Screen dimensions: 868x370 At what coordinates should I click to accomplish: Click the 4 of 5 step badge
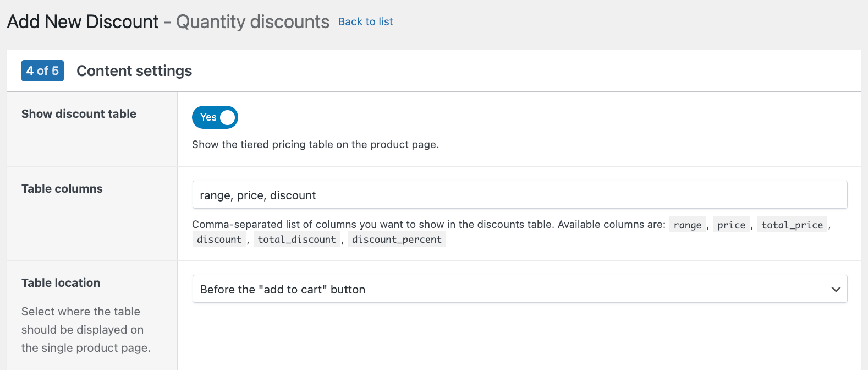point(42,70)
